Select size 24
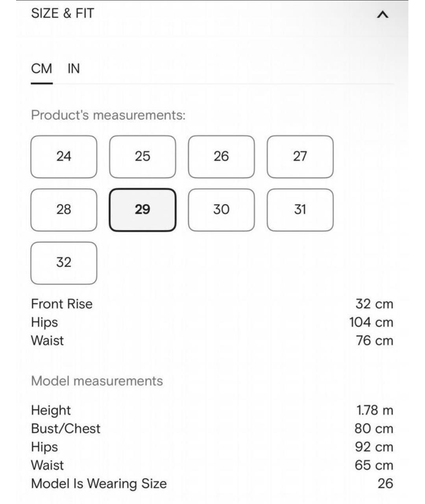The image size is (425, 504). (64, 156)
